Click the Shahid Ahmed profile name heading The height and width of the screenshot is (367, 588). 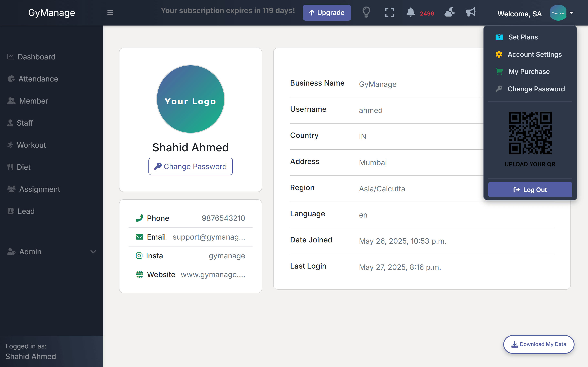pyautogui.click(x=190, y=148)
